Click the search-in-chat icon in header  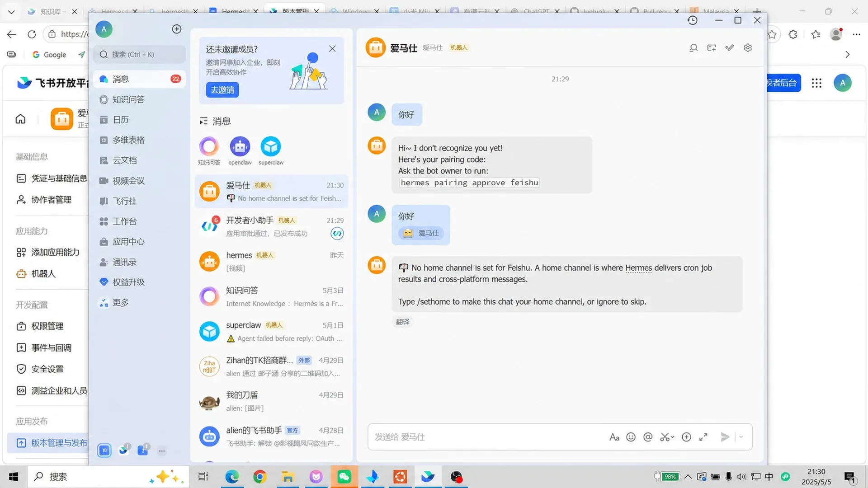(693, 48)
